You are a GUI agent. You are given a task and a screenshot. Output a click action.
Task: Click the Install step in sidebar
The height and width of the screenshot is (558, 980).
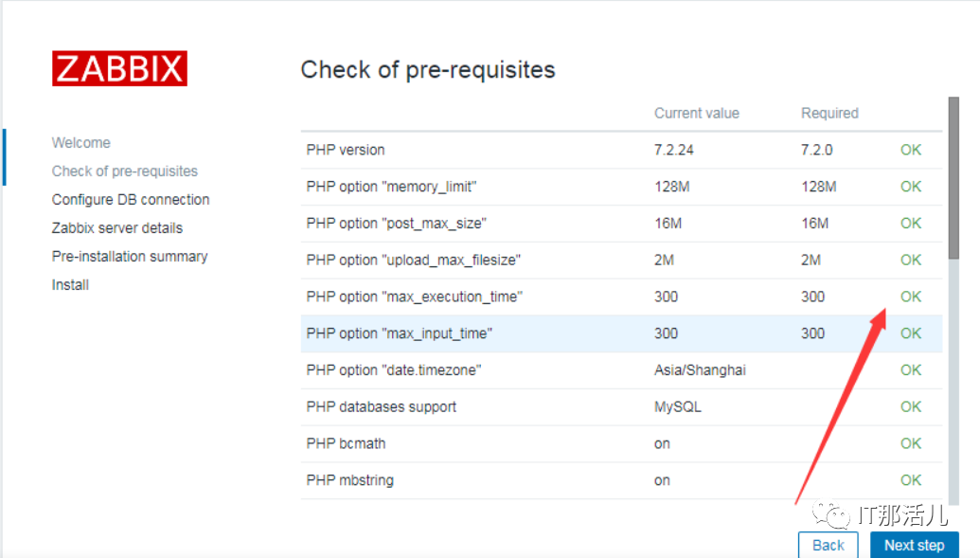(71, 285)
